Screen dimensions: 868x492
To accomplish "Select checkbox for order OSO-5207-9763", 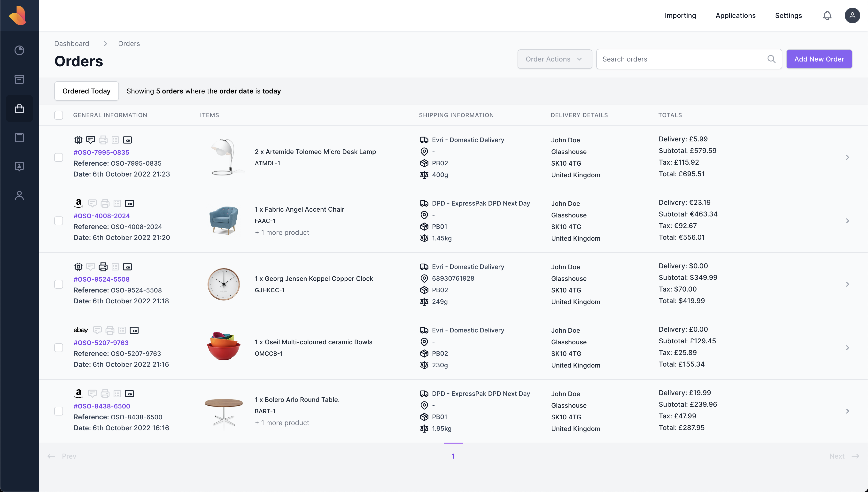I will 58,347.
